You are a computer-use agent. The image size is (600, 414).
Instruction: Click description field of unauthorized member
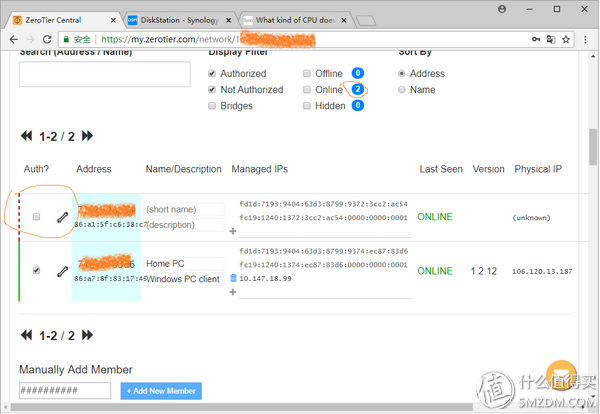184,225
